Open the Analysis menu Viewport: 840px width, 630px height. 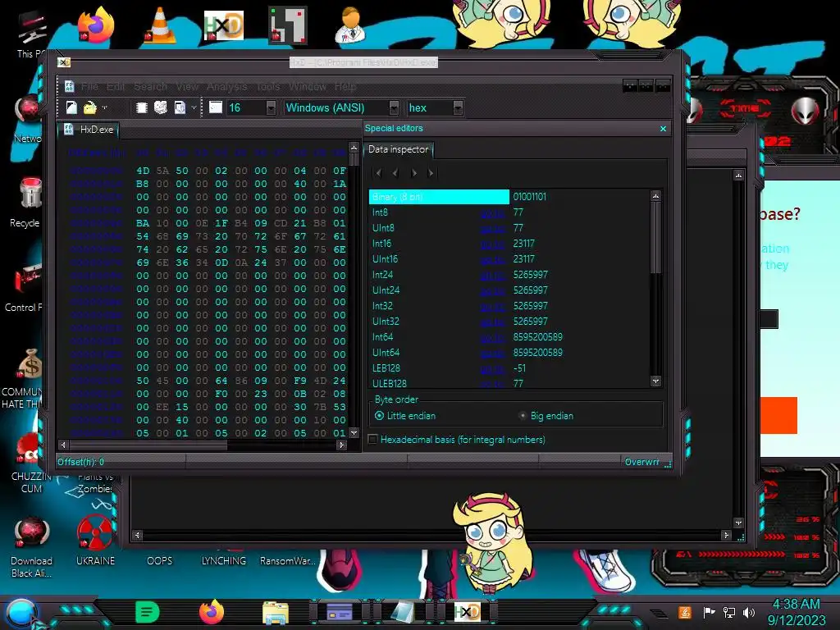click(226, 86)
